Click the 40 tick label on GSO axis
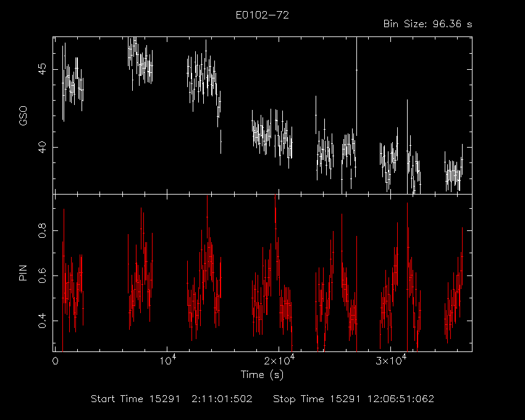Screen dimensions: 525x420 coord(42,148)
